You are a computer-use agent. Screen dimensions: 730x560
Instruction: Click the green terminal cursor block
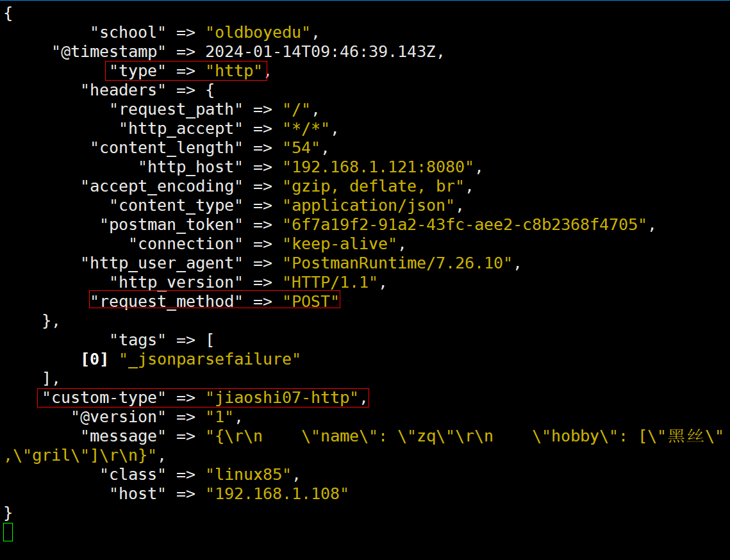point(8,532)
